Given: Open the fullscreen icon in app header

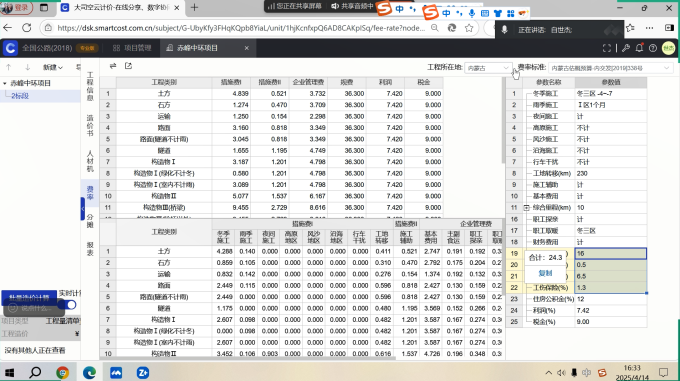Looking at the screenshot, I should 607,48.
